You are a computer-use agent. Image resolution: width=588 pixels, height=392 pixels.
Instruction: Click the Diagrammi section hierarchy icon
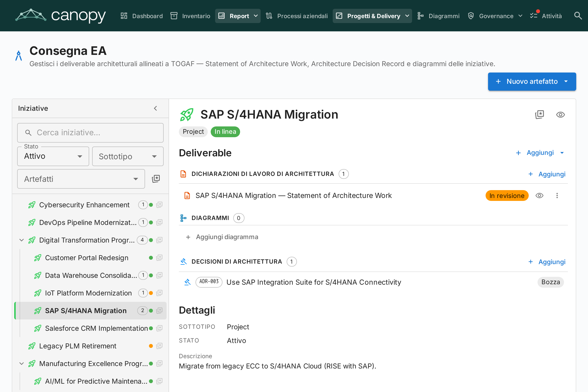(x=183, y=218)
